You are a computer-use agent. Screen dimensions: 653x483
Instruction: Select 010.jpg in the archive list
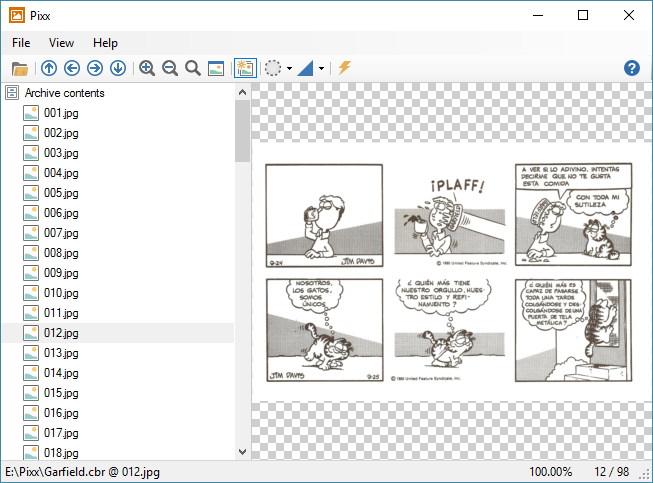(x=61, y=293)
